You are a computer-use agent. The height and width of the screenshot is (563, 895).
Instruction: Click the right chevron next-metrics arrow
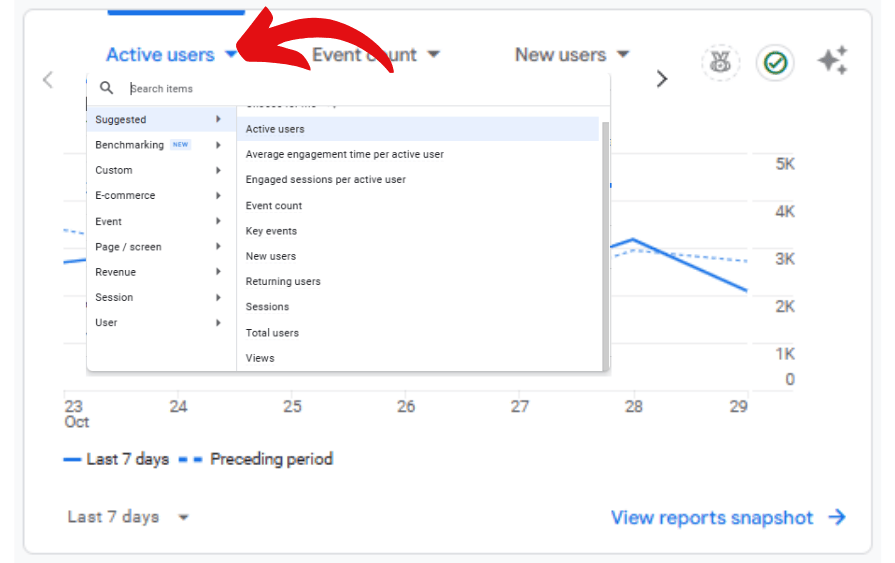[x=661, y=79]
